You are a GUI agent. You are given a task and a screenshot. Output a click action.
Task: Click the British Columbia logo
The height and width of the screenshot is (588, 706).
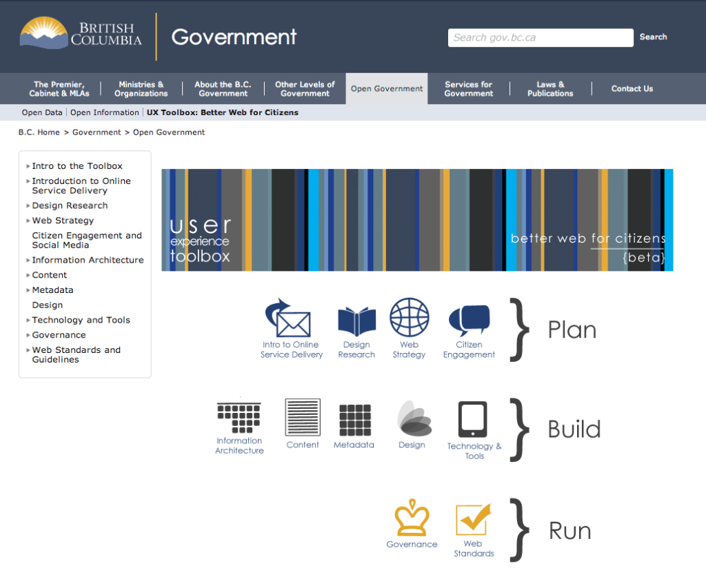(x=81, y=34)
